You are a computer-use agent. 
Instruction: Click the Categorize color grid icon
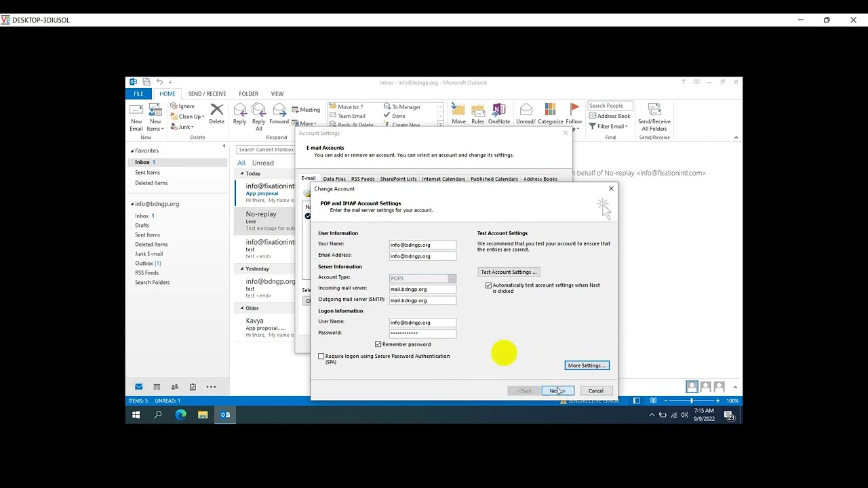[550, 110]
